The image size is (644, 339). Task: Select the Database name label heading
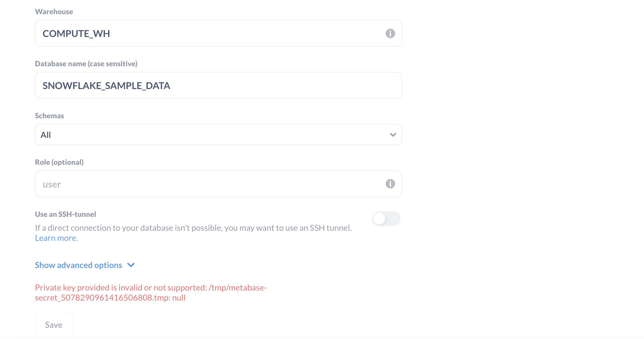click(86, 63)
